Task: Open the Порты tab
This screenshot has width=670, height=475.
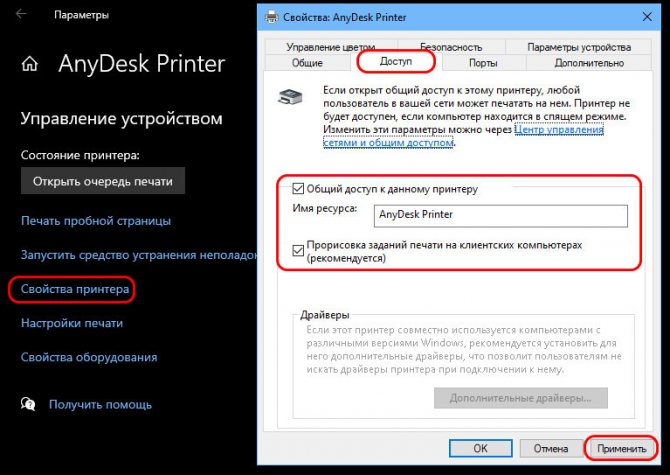Action: [x=483, y=63]
